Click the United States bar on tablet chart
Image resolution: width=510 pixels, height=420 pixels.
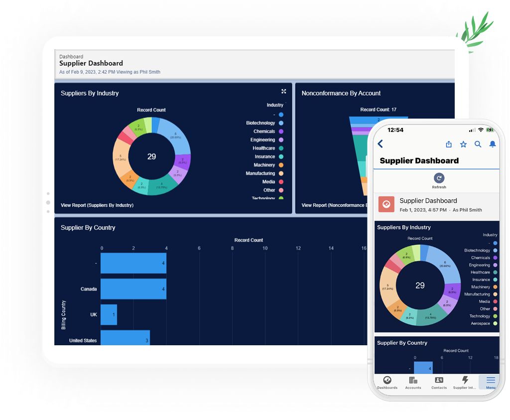tap(125, 338)
